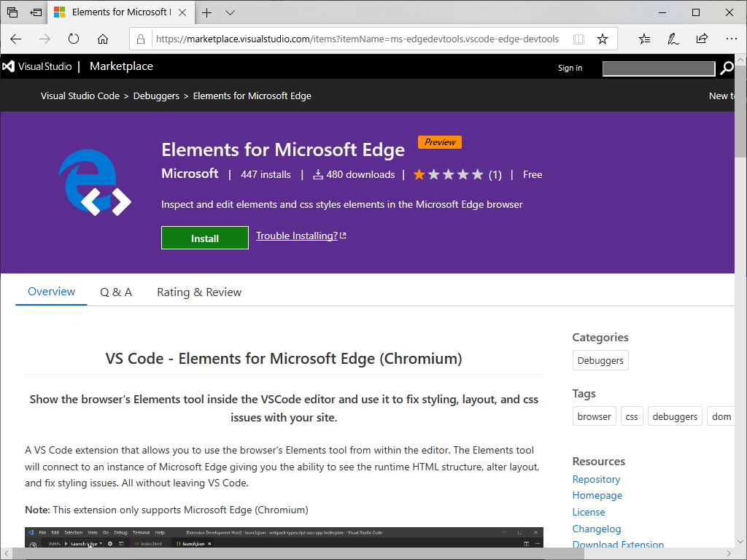Click the Make a Web Note pen icon
The width and height of the screenshot is (747, 560).
tap(672, 39)
